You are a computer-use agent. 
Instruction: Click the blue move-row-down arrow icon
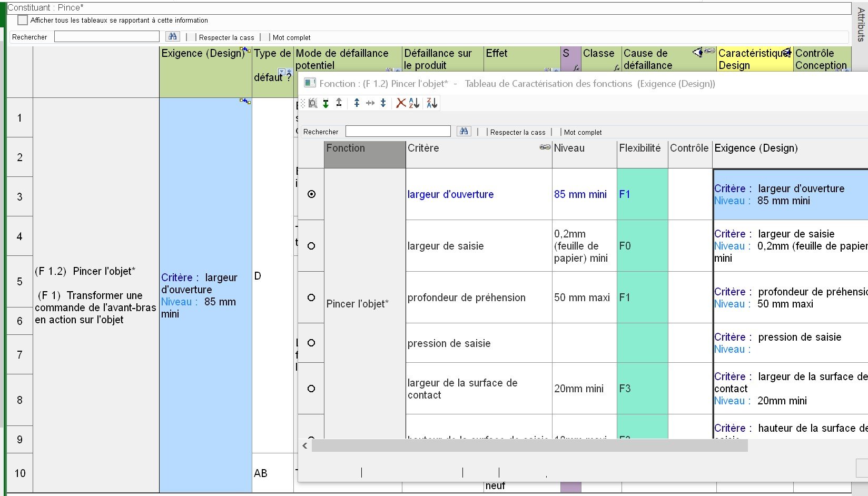383,103
